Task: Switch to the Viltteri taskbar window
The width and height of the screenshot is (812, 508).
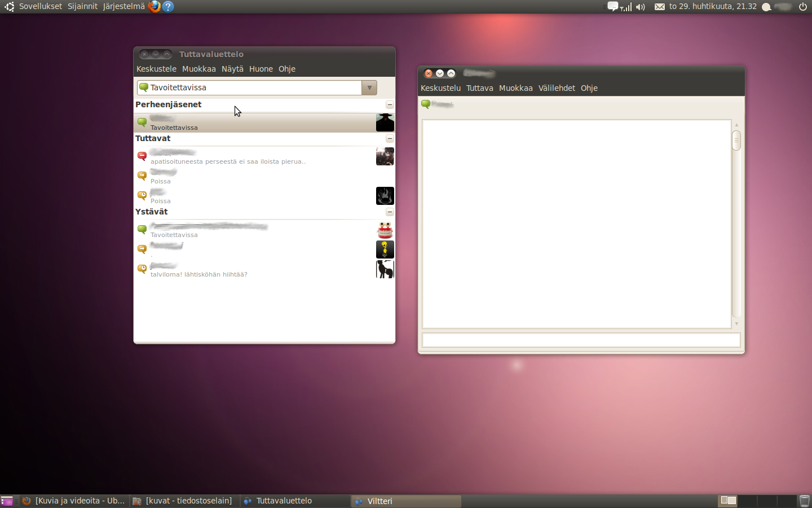Action: (406, 501)
